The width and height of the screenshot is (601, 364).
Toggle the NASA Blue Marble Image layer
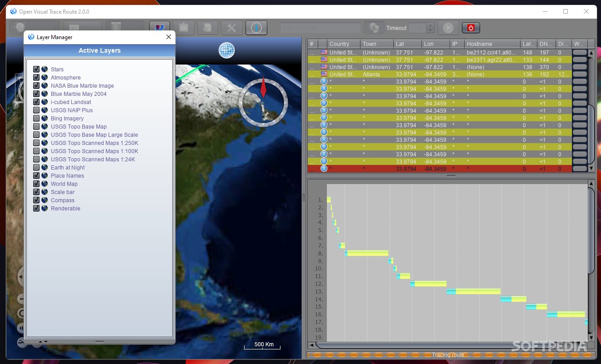[x=36, y=86]
